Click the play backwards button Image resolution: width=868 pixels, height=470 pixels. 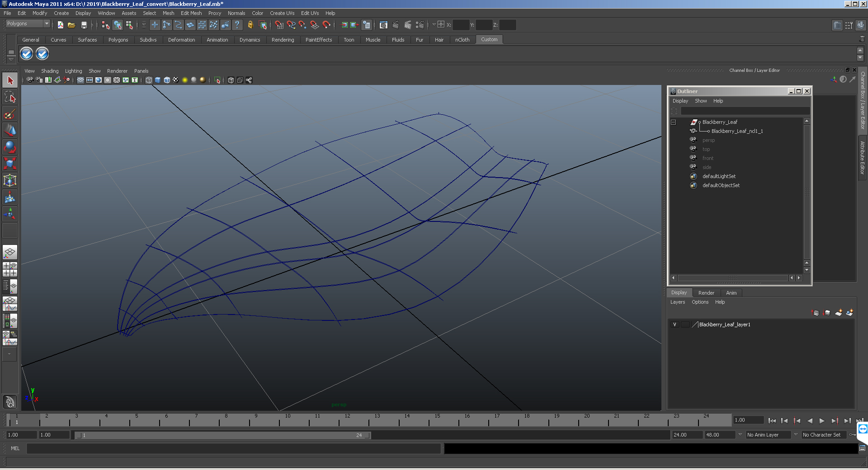(x=810, y=421)
